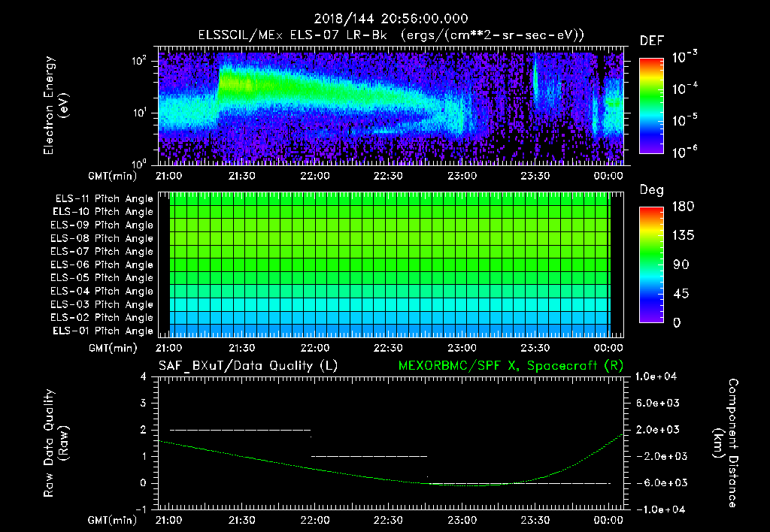Click 21:30 tick label under spectrogram
770x532 pixels.
[241, 176]
